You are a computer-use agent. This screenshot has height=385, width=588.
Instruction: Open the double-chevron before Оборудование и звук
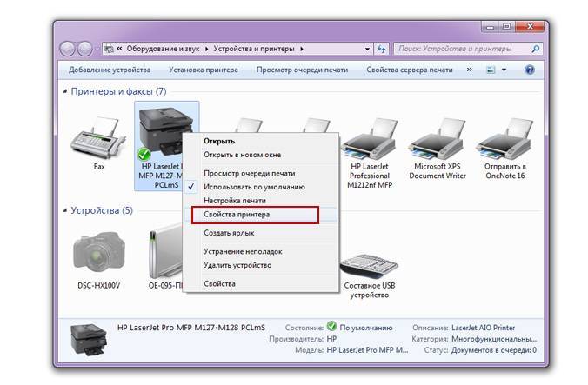[x=119, y=49]
